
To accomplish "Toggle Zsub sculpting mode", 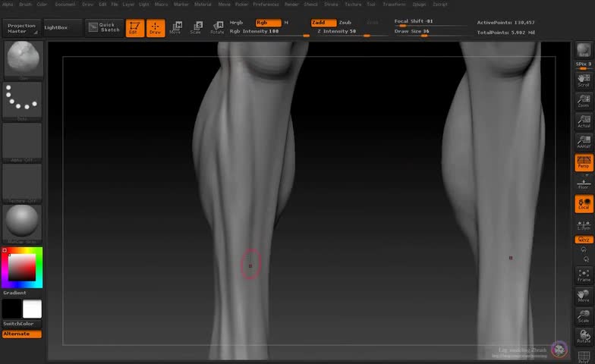I will (x=345, y=23).
